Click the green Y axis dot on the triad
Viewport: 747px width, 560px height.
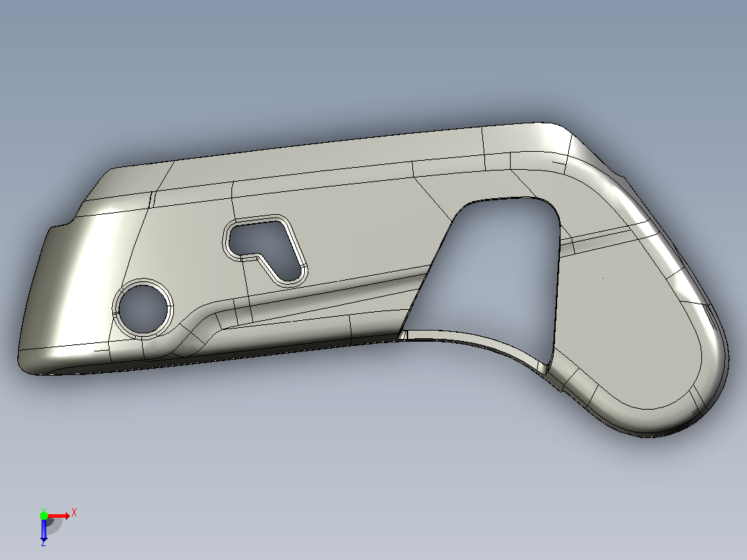(x=44, y=516)
